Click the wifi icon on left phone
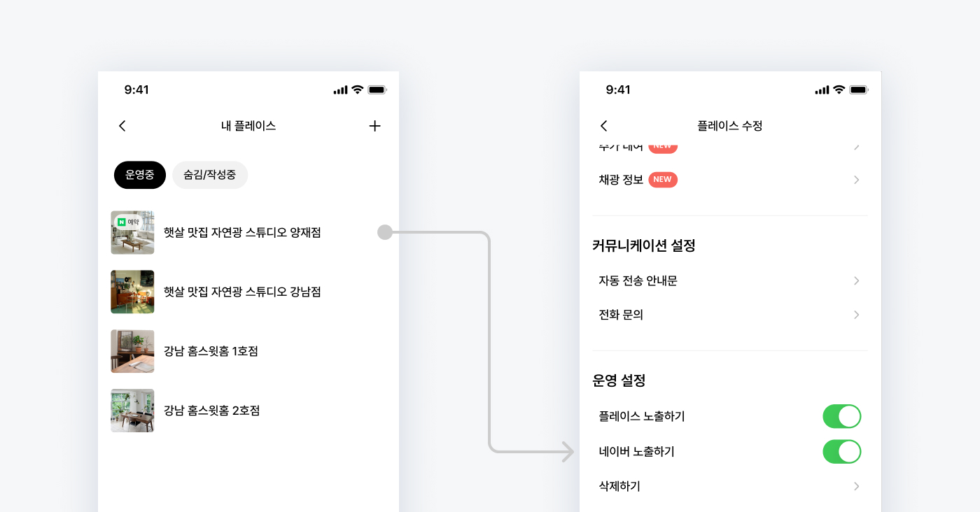The image size is (980, 512). (357, 90)
